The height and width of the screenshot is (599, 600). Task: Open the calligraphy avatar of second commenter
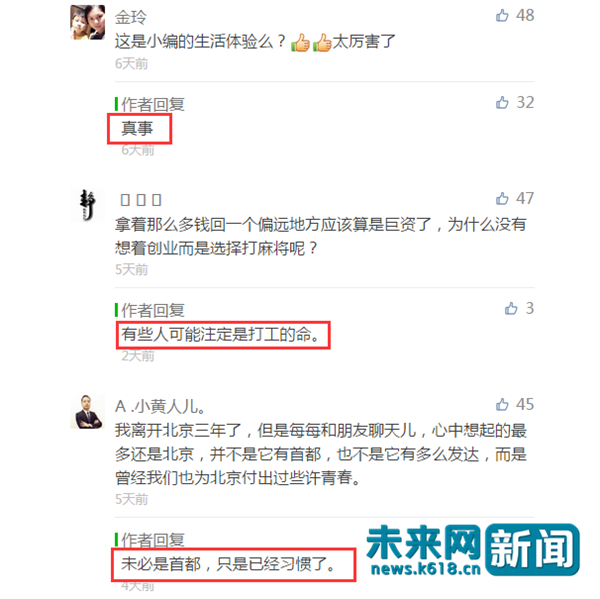click(x=87, y=205)
